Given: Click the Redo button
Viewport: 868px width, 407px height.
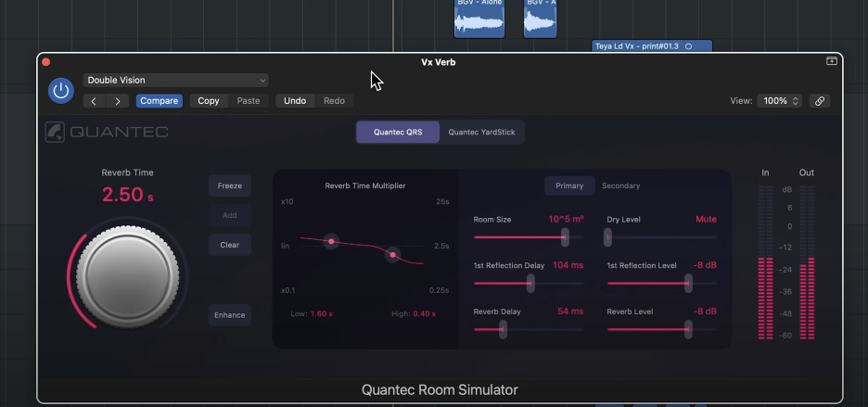Looking at the screenshot, I should click(x=335, y=101).
